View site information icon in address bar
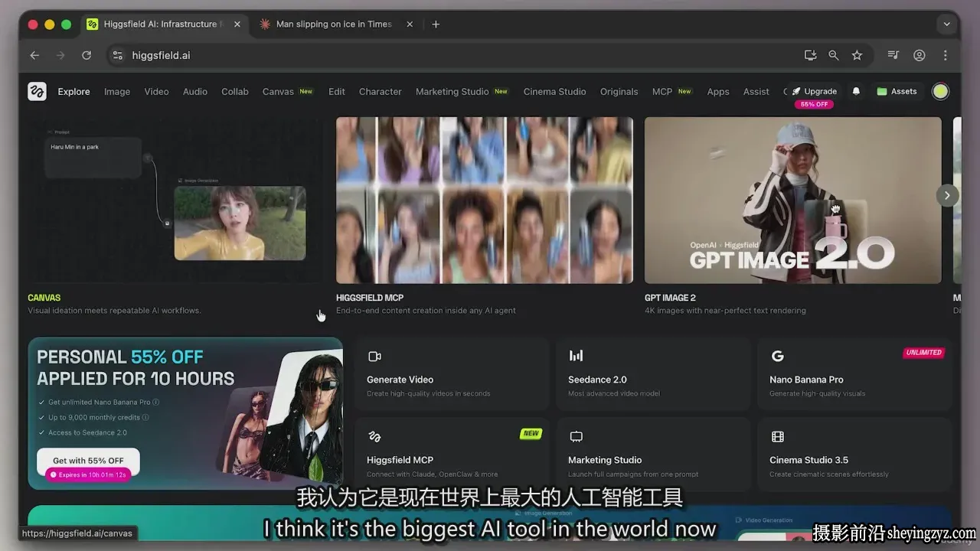 (x=117, y=55)
